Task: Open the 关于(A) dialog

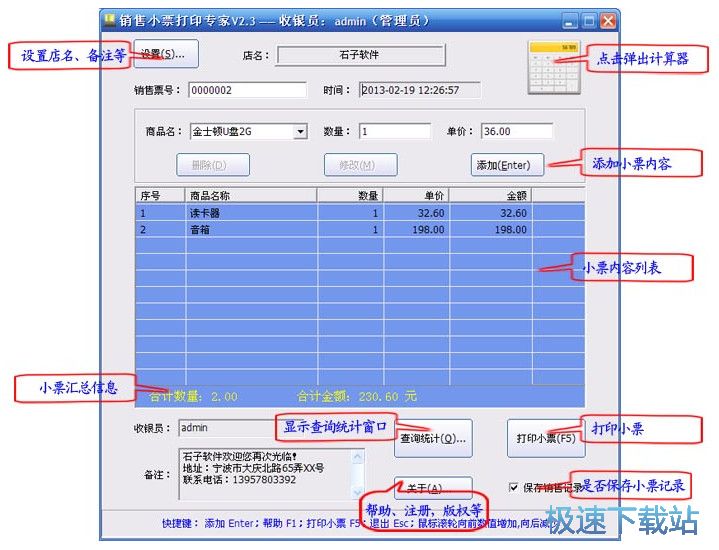Action: (433, 488)
